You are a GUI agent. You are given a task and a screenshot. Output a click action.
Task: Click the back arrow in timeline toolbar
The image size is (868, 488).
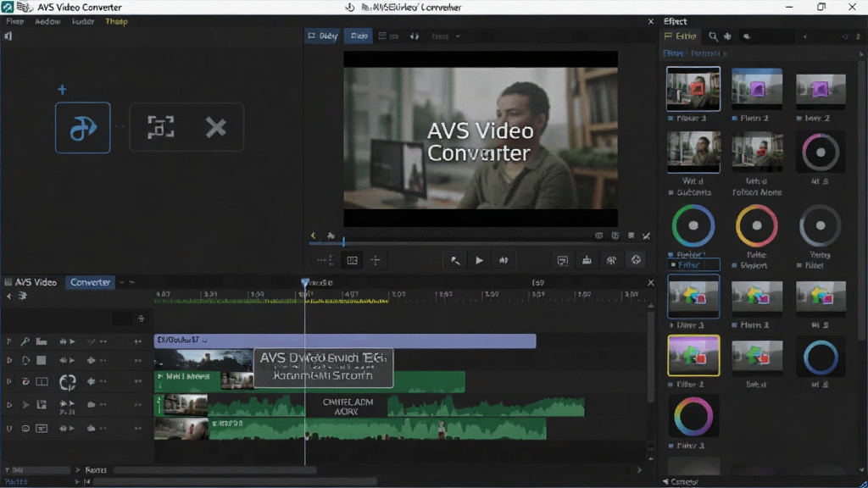pyautogui.click(x=9, y=296)
